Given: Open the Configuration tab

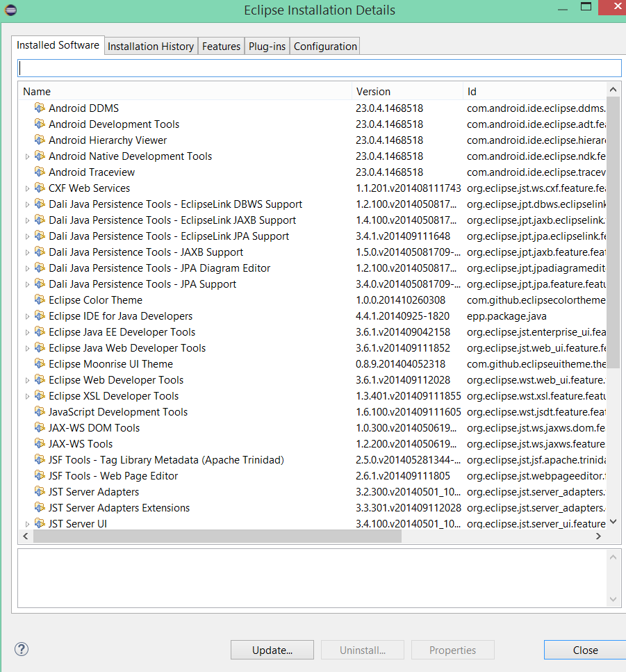Looking at the screenshot, I should (x=325, y=47).
